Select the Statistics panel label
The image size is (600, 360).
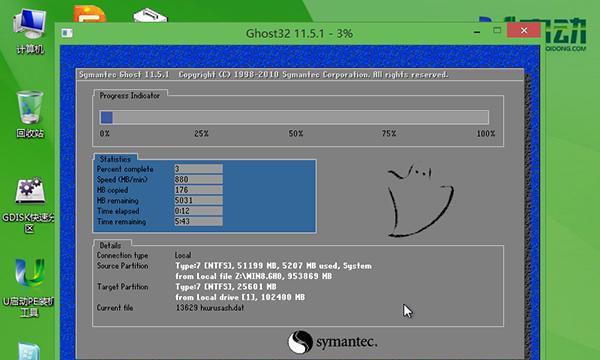point(115,159)
